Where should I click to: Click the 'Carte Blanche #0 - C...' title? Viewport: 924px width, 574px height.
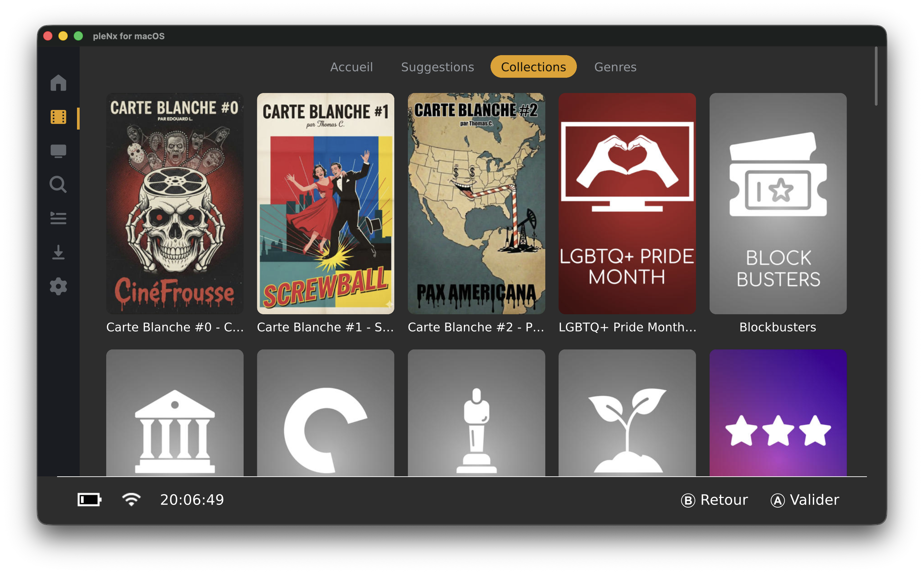[x=175, y=327]
